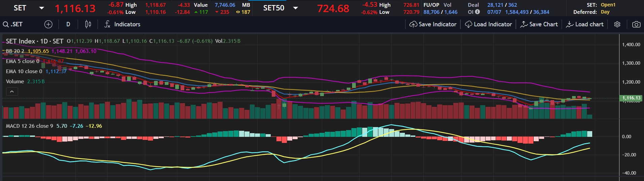644x181 pixels.
Task: Open the SET50 index dropdown arrow
Action: [x=296, y=8]
